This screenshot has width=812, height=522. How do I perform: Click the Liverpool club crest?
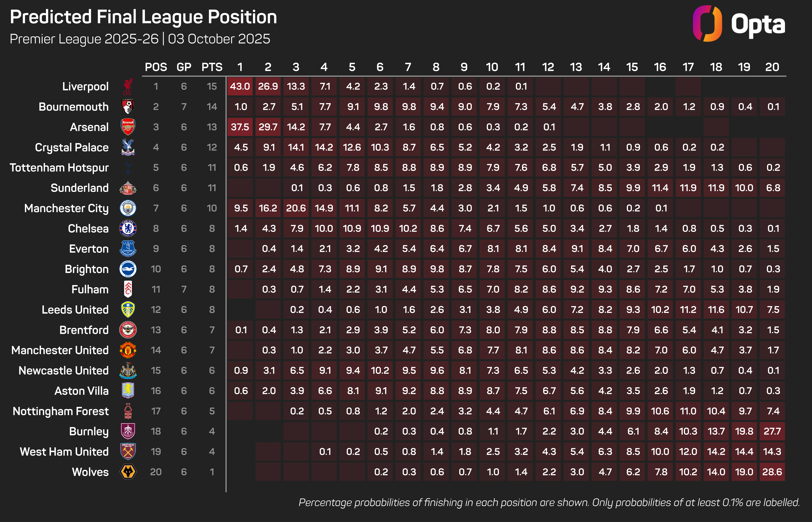pos(128,86)
